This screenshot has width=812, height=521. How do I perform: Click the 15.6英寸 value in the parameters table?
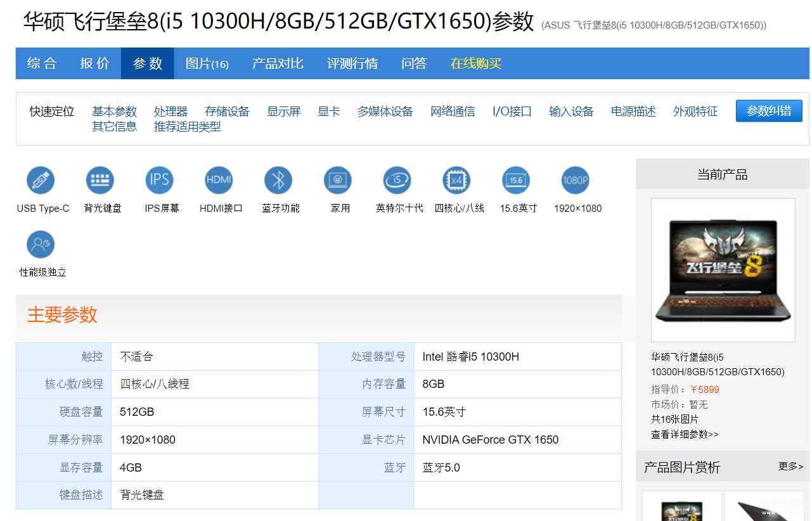[x=444, y=412]
